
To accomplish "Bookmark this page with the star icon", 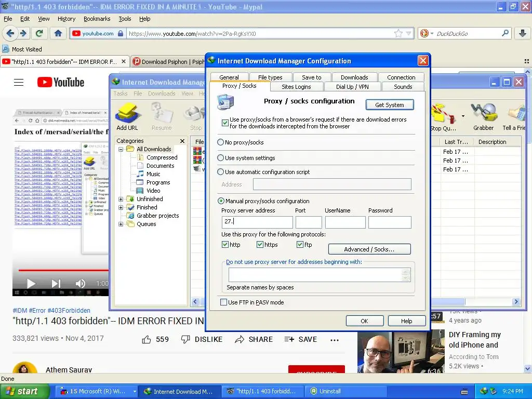I will point(398,33).
